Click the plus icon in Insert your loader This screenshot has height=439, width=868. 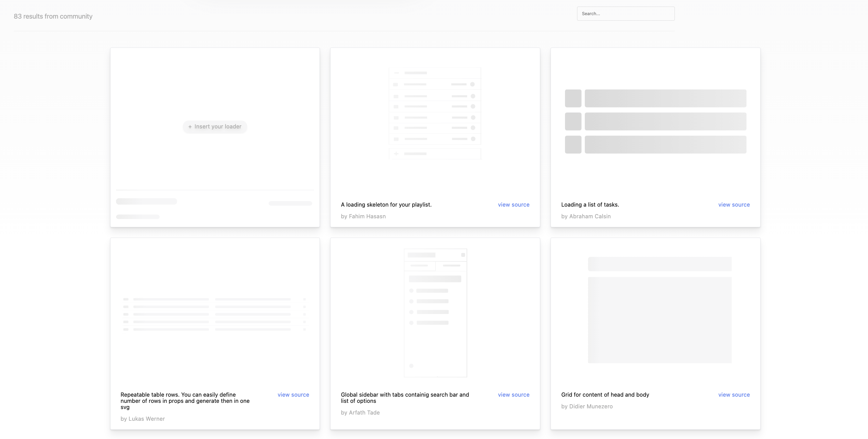pos(190,127)
